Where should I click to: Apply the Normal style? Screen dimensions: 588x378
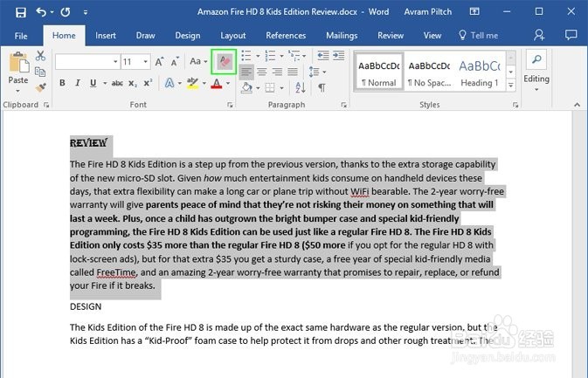(x=379, y=72)
